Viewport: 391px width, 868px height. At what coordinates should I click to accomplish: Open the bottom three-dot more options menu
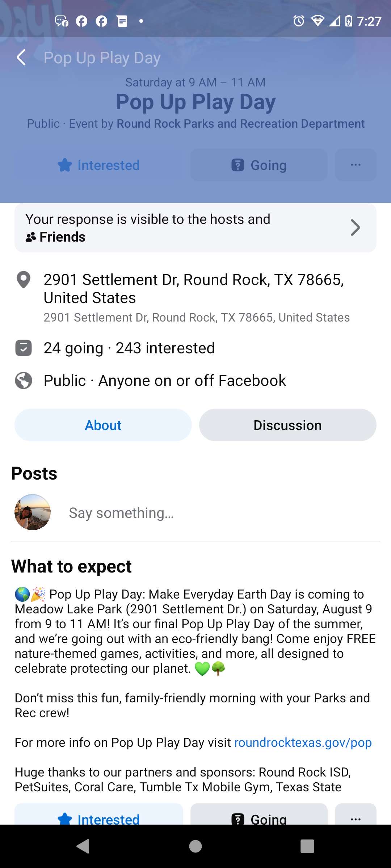click(x=356, y=816)
